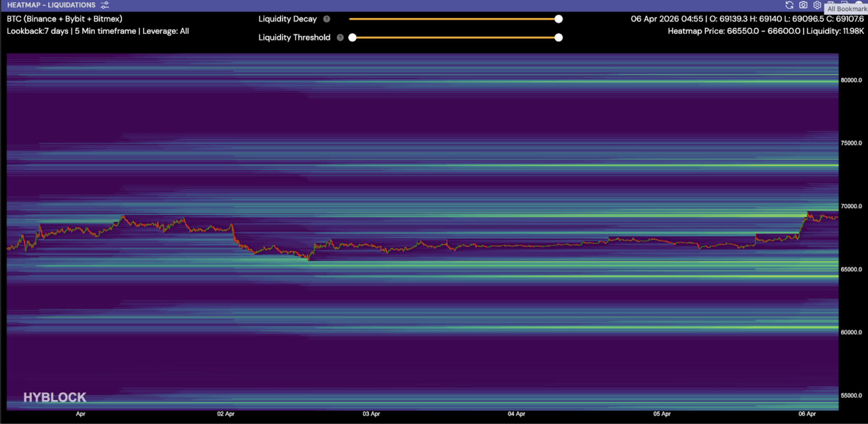Click the OHLC readout for 06 Apr 2026
The image size is (868, 424).
[x=747, y=19]
